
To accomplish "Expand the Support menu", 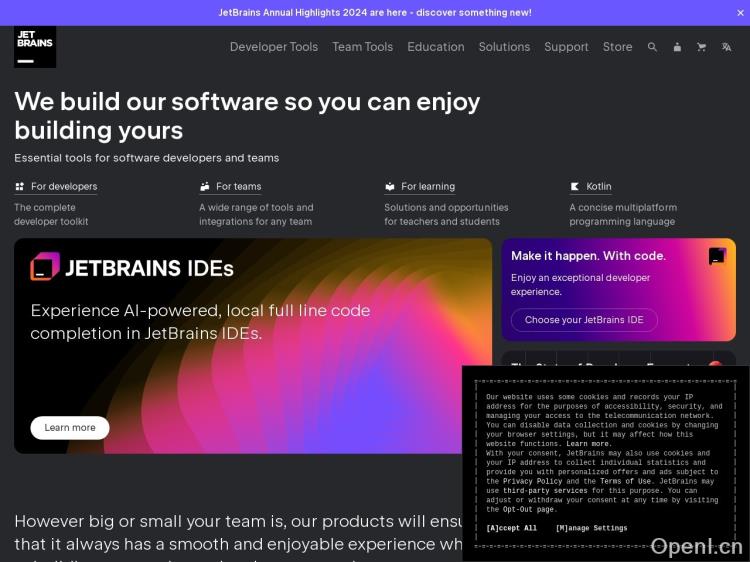I will click(566, 47).
